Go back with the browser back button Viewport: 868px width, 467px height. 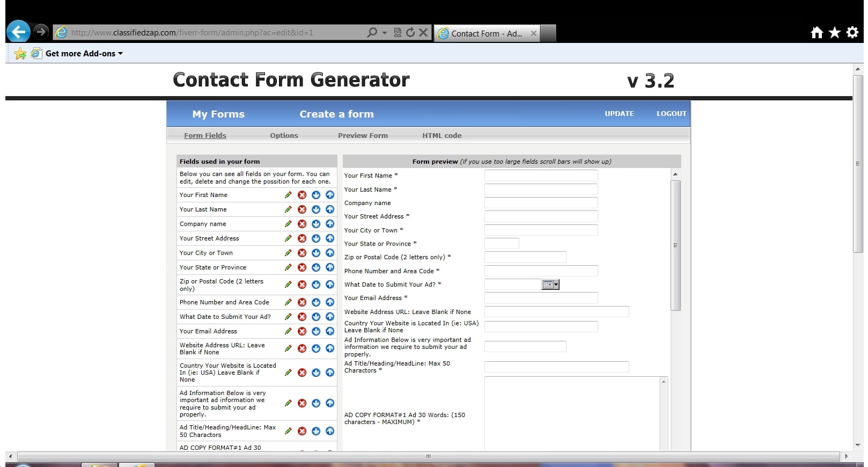[x=18, y=32]
